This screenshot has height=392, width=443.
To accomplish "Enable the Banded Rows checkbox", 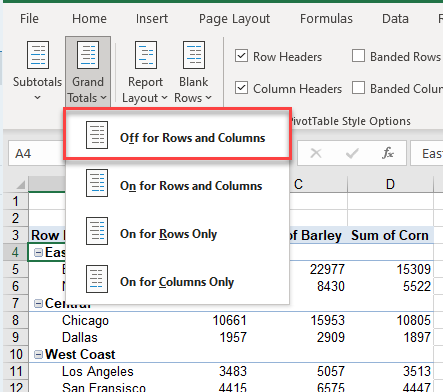I will point(358,56).
